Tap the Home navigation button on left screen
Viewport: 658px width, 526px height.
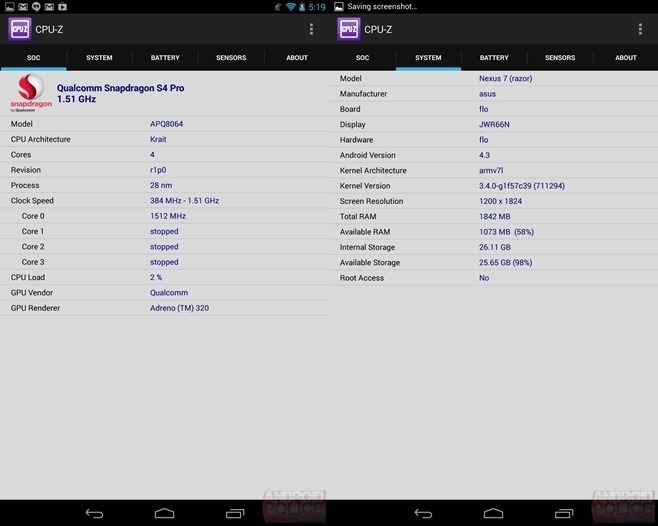click(x=164, y=513)
